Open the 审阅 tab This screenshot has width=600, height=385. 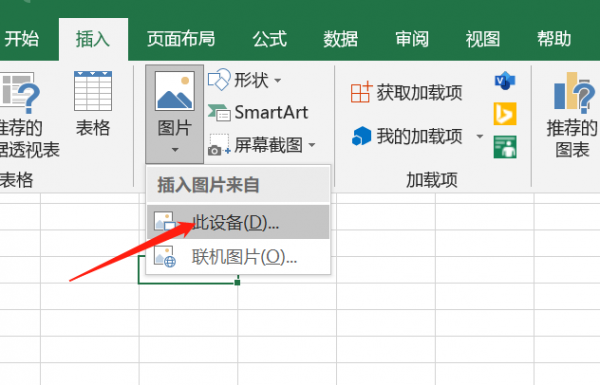tap(412, 39)
